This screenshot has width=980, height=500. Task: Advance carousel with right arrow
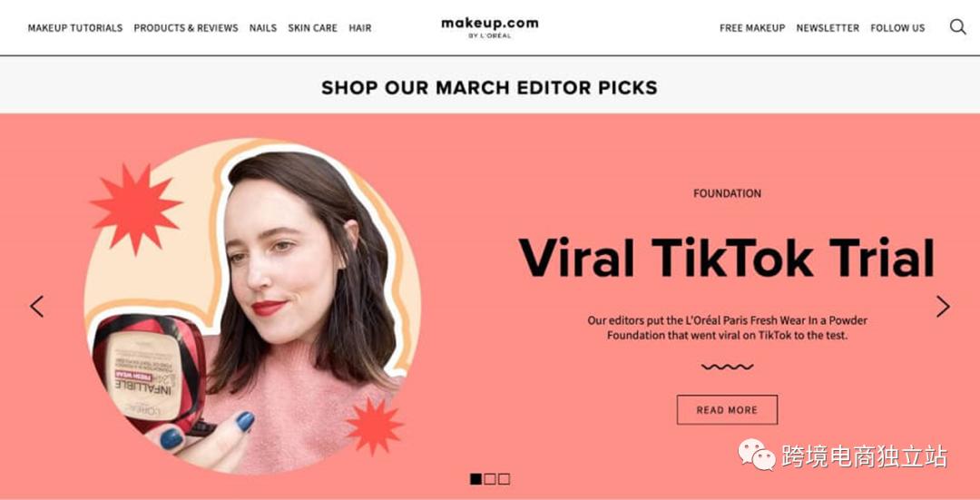pos(943,306)
